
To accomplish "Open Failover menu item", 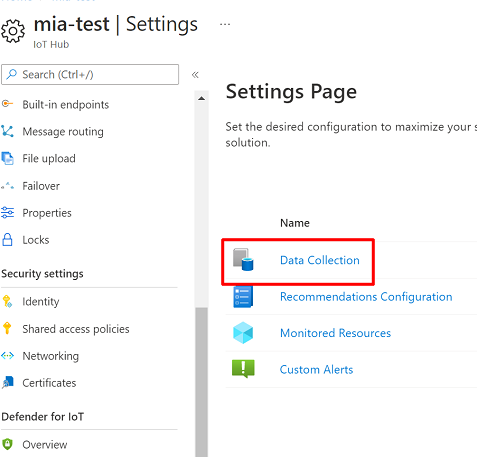I will click(x=41, y=186).
